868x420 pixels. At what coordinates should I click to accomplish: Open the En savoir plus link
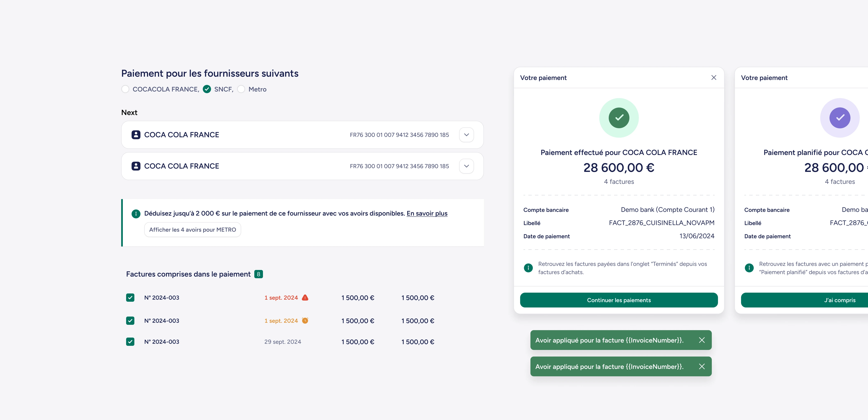point(427,213)
